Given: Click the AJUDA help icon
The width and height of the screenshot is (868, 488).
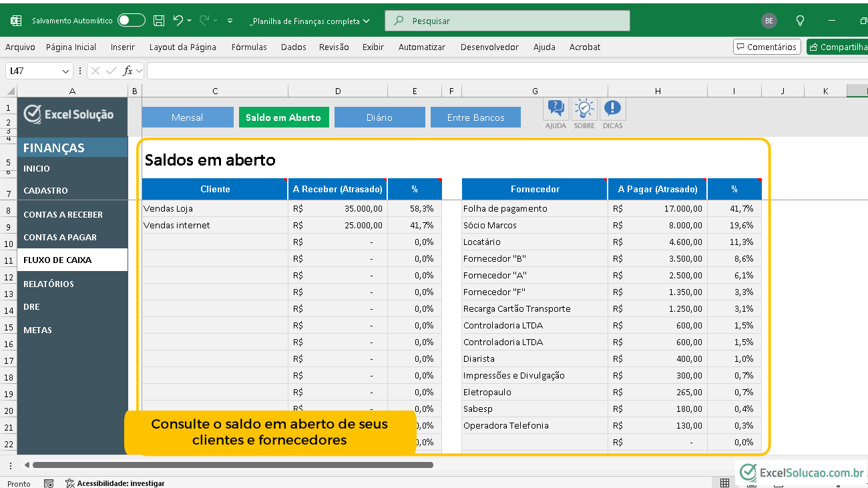Looking at the screenshot, I should [556, 109].
